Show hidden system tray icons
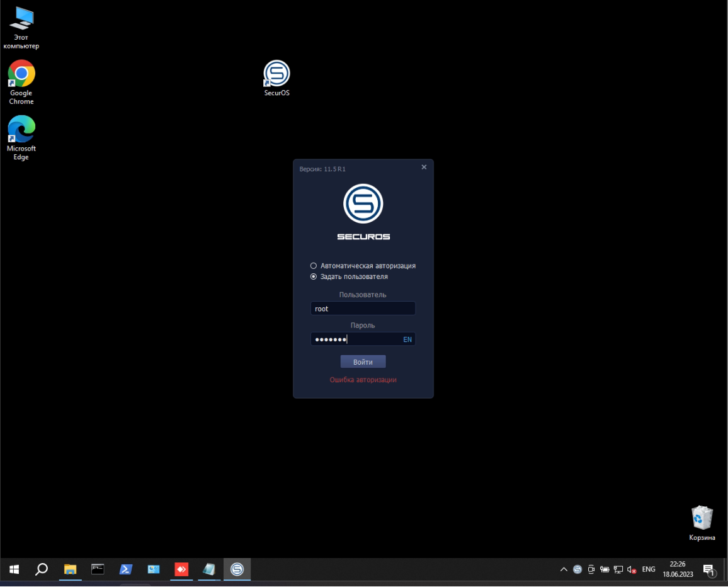This screenshot has width=728, height=587. click(564, 569)
